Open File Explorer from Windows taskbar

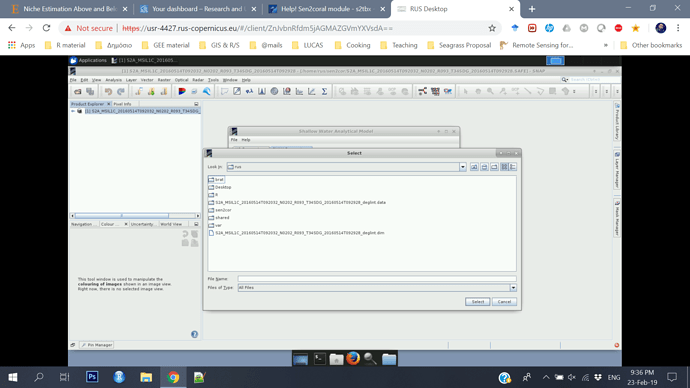[146, 377]
